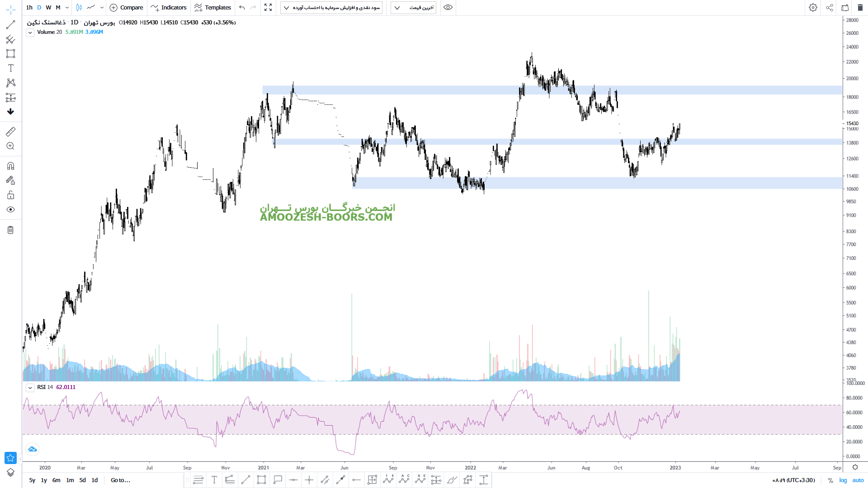Click the trash remove drawings icon
This screenshot has height=488, width=868.
[x=10, y=230]
